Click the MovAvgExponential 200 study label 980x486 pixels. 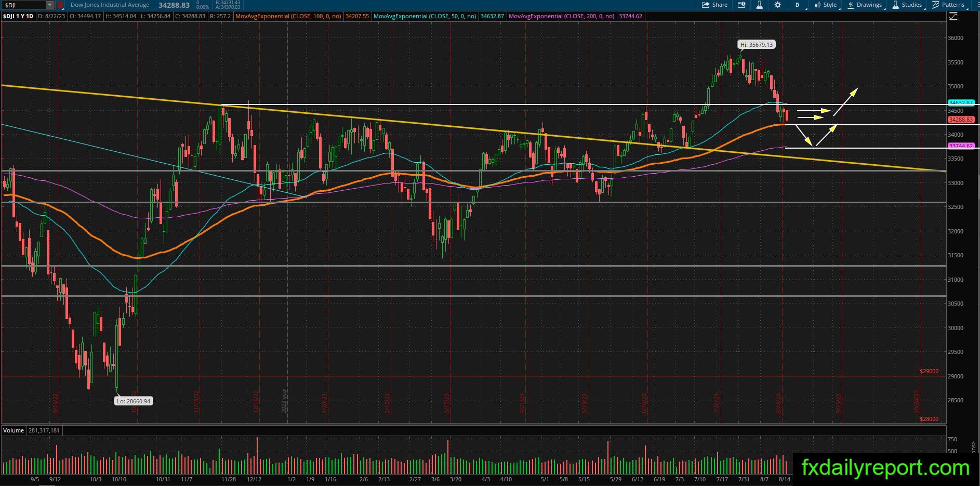point(561,16)
